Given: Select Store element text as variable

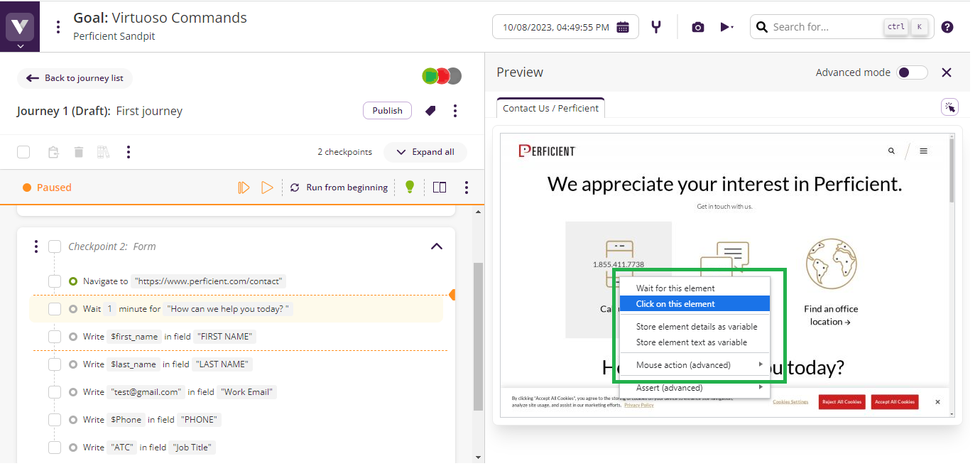Looking at the screenshot, I should pyautogui.click(x=695, y=342).
